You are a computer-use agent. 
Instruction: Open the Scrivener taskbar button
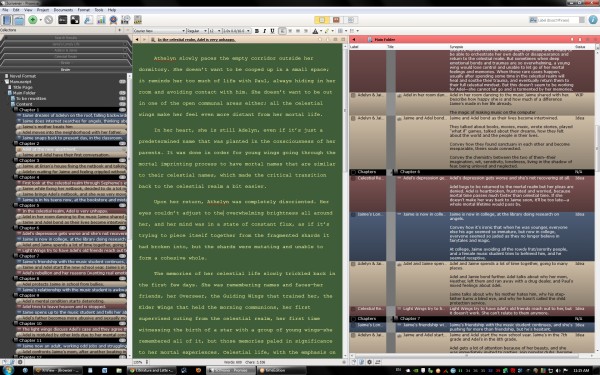point(231,370)
